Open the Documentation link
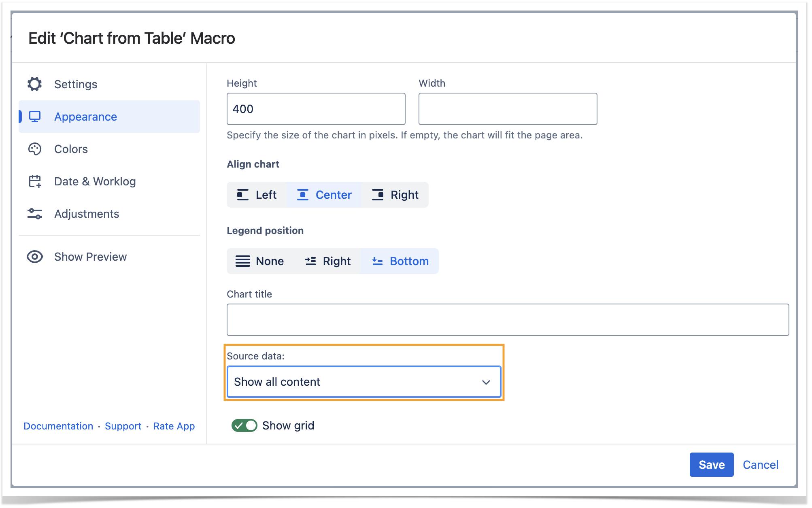Image resolution: width=812 pixels, height=508 pixels. (58, 426)
